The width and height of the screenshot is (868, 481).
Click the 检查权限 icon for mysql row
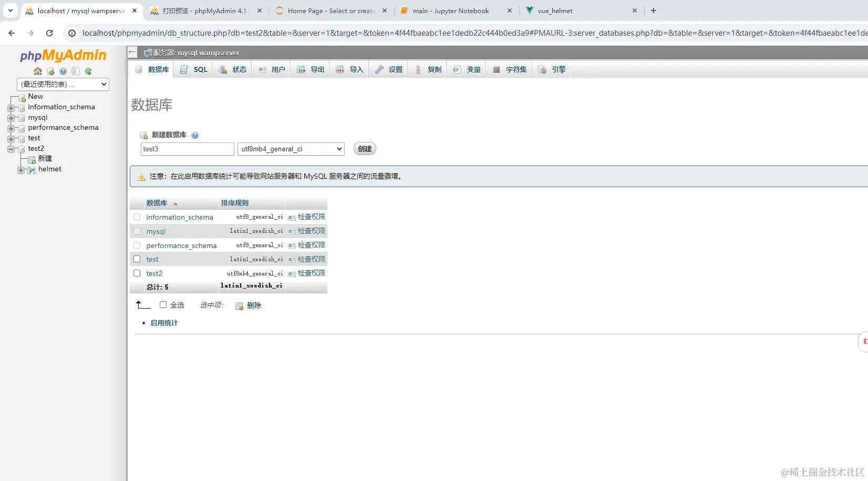(x=292, y=231)
